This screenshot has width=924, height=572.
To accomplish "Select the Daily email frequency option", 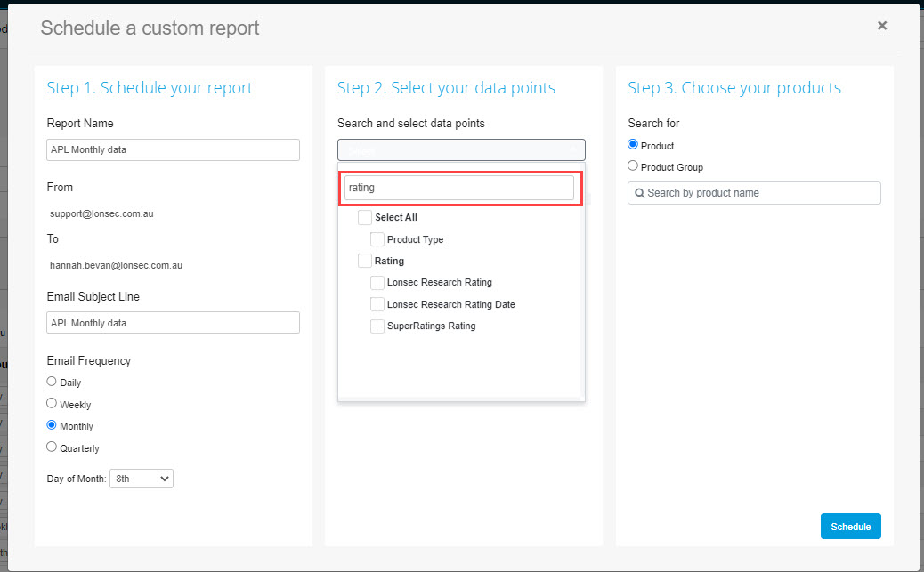I will tap(52, 382).
